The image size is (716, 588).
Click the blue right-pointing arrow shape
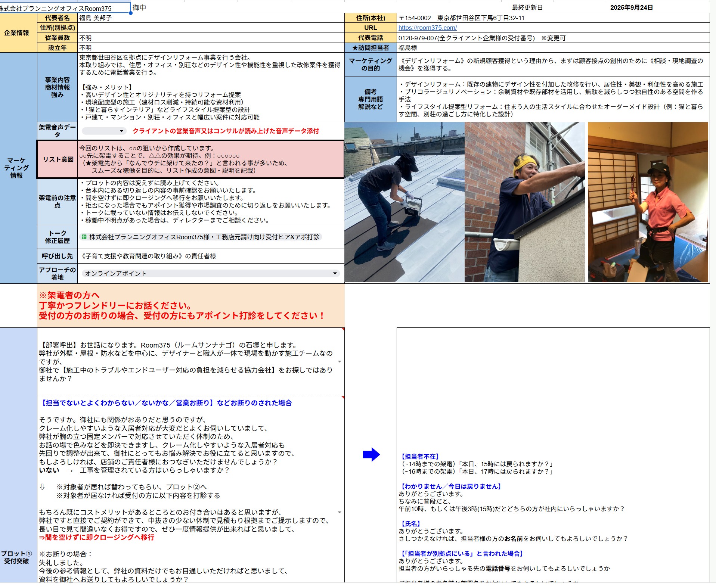(371, 454)
